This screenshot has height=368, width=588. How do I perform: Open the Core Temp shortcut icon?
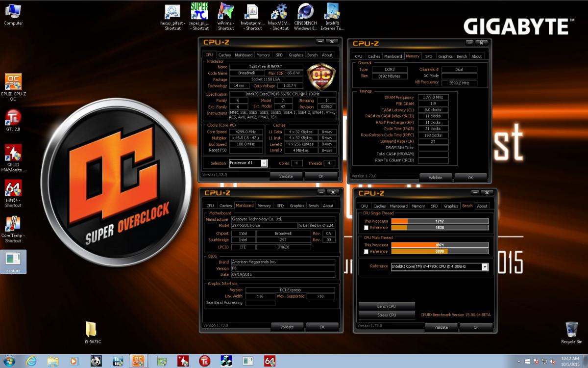pos(13,229)
